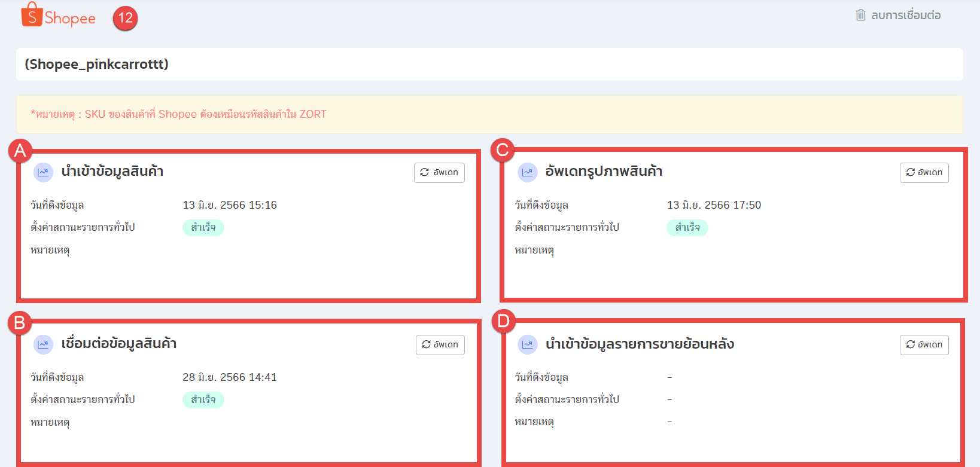Viewport: 980px width, 467px height.
Task: Click the shop name (Shopee_pinkcarrottt)
Action: coord(96,64)
